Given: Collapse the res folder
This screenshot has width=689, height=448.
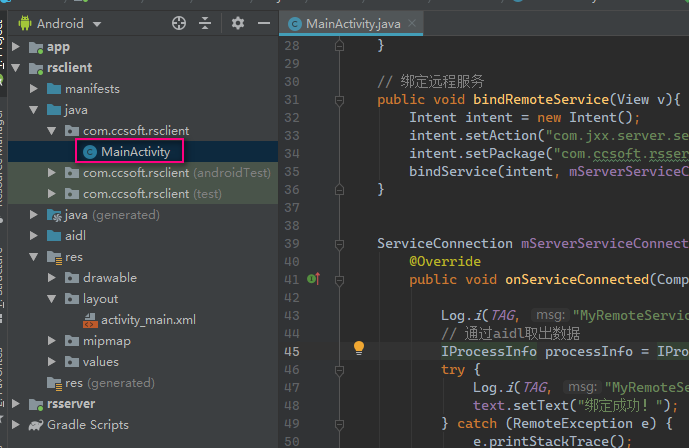Looking at the screenshot, I should point(33,257).
